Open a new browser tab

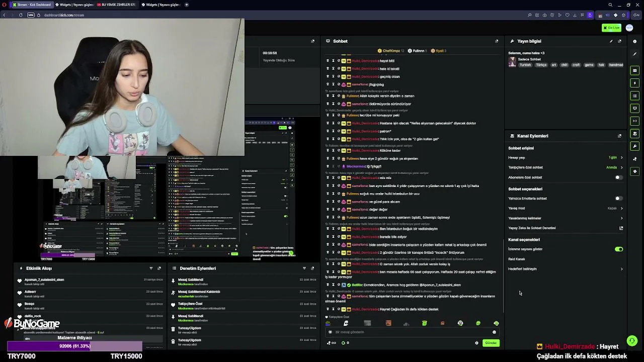(x=186, y=5)
